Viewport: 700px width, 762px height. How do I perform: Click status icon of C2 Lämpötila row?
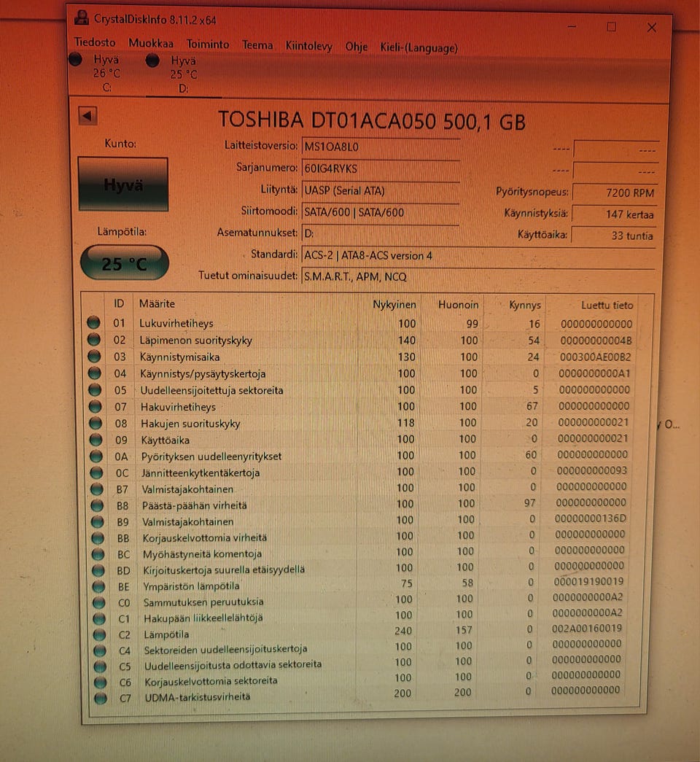pos(99,634)
